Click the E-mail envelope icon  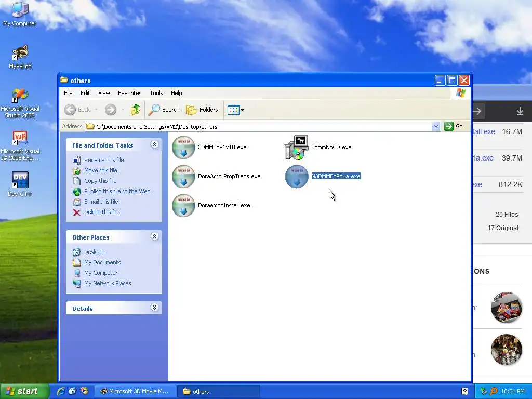77,202
